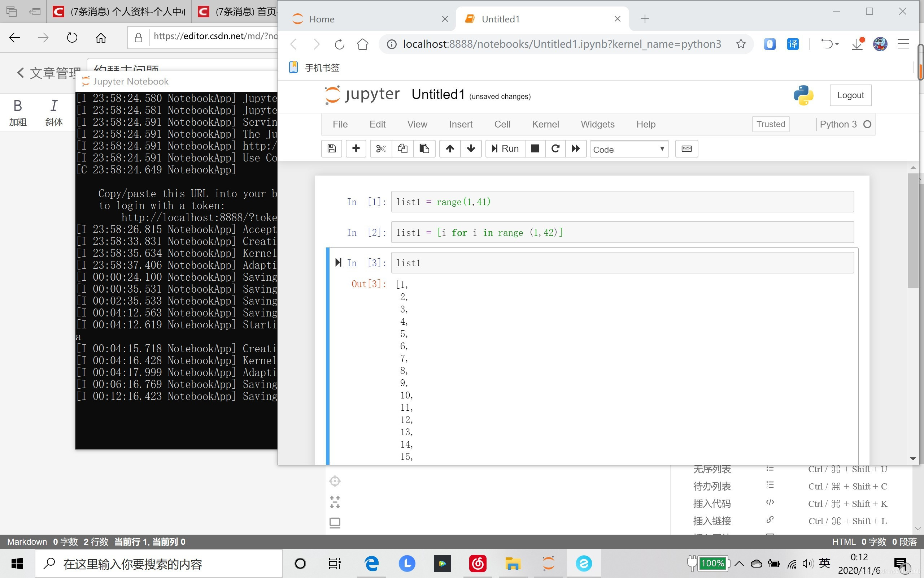Click the 英 input language indicator in system tray

[824, 563]
